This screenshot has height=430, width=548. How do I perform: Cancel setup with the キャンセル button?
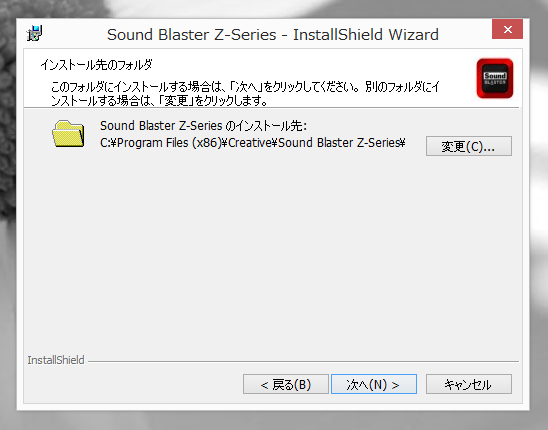469,384
